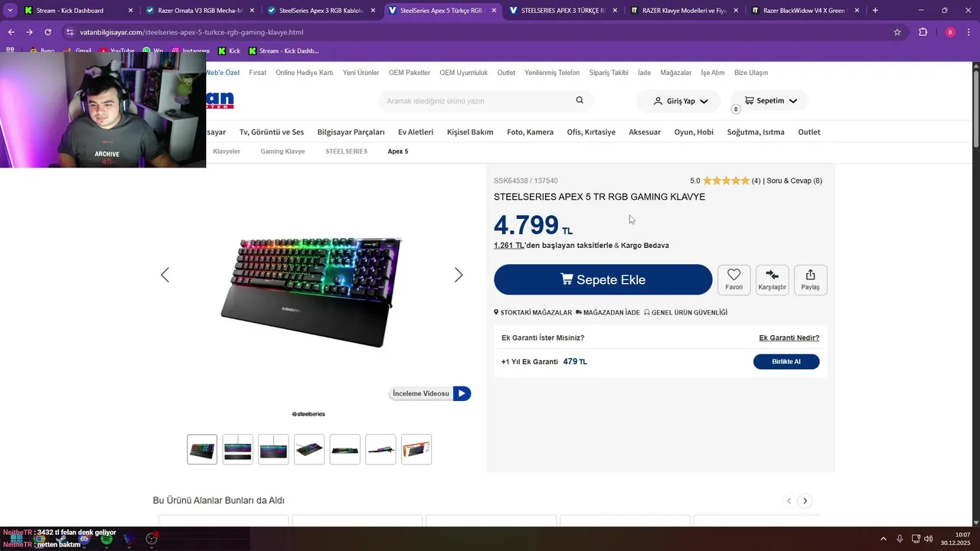Click the Karşılaştır compare icon
Viewport: 980px width, 551px height.
point(772,279)
